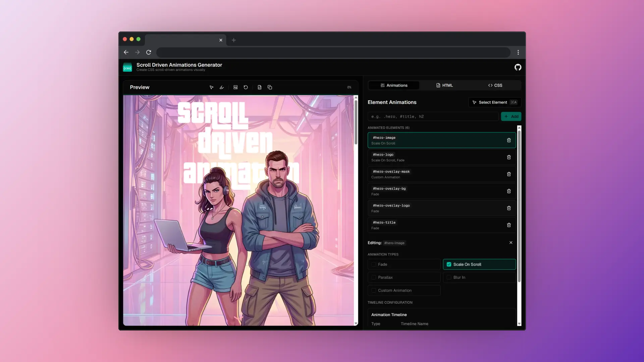644x362 pixels.
Task: Enable the Fade animation type checkbox
Action: 374,264
